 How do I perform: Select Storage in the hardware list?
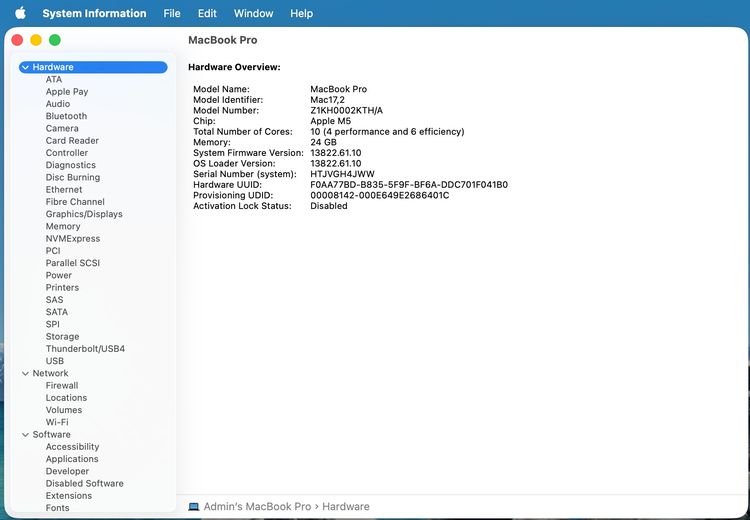coord(62,337)
